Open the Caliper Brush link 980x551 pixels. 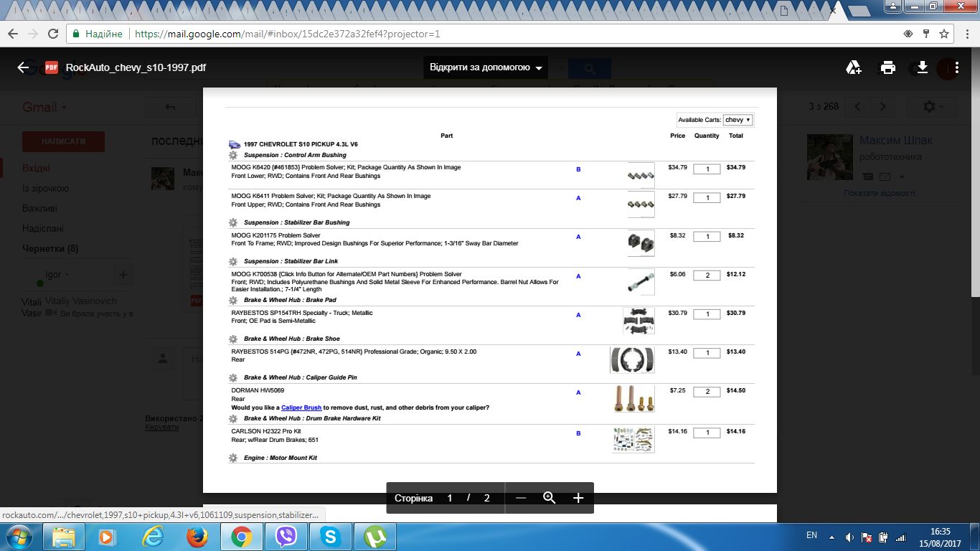coord(301,408)
